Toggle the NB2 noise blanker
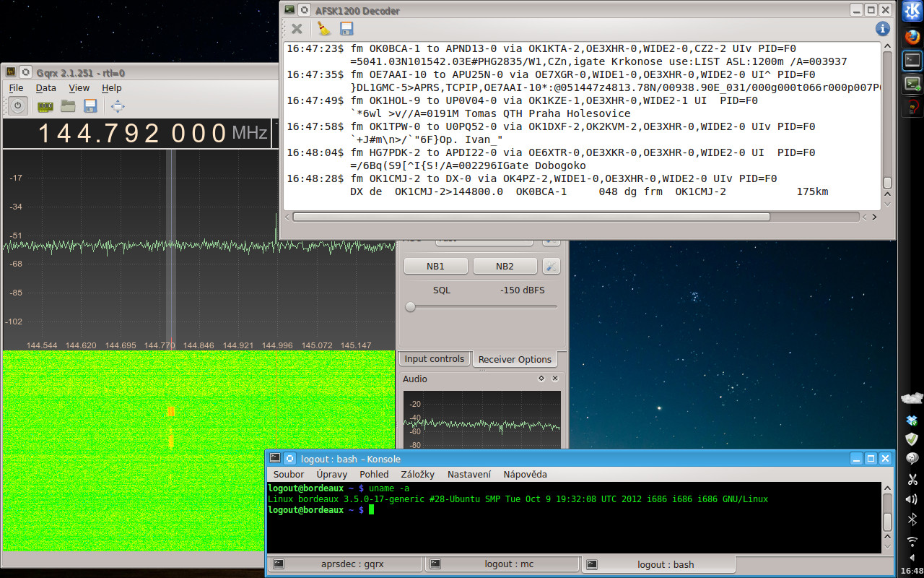This screenshot has height=578, width=924. pyautogui.click(x=505, y=267)
